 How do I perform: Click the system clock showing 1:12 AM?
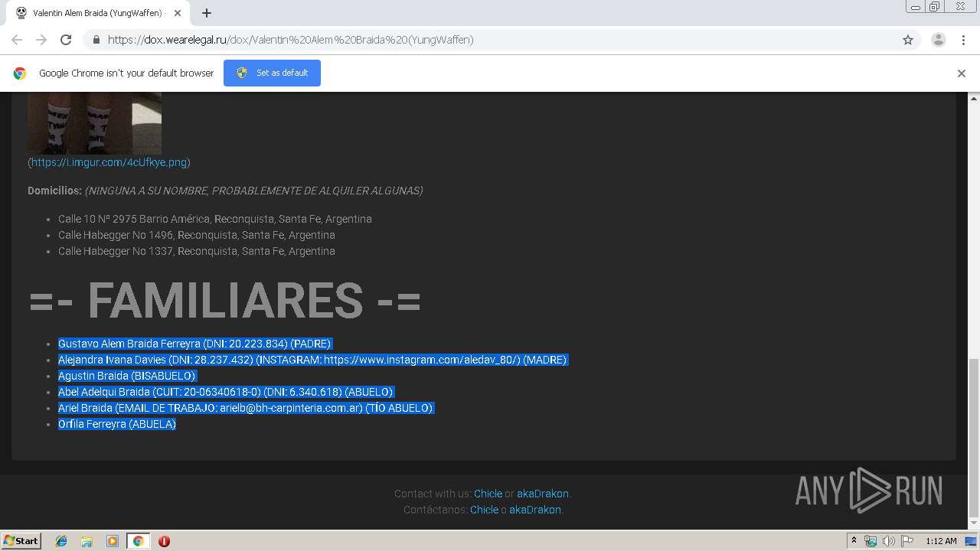click(x=941, y=541)
